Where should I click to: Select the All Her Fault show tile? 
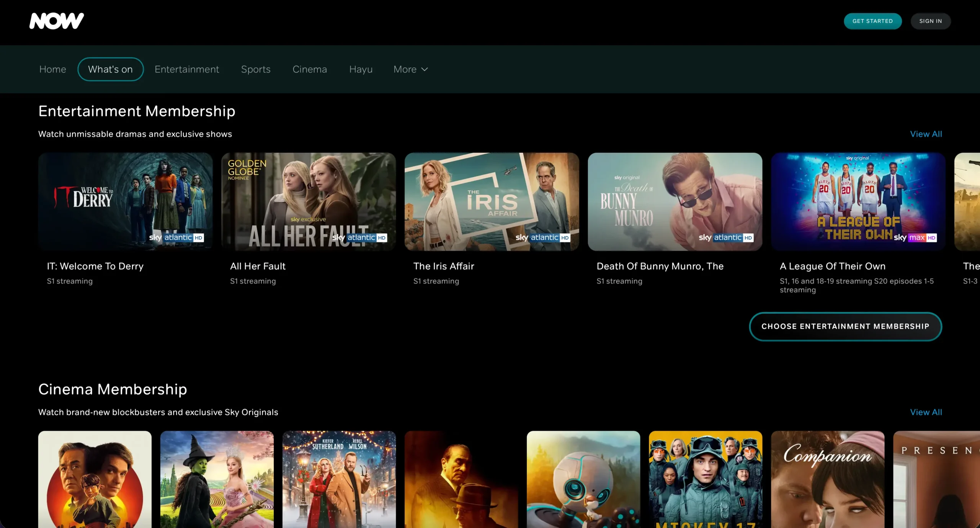[308, 202]
